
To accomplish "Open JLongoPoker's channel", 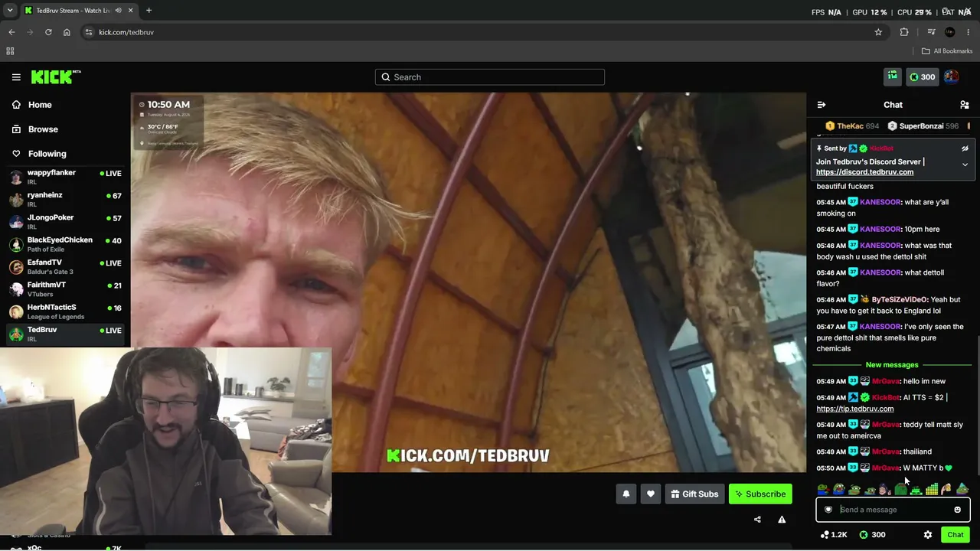I will pyautogui.click(x=65, y=222).
